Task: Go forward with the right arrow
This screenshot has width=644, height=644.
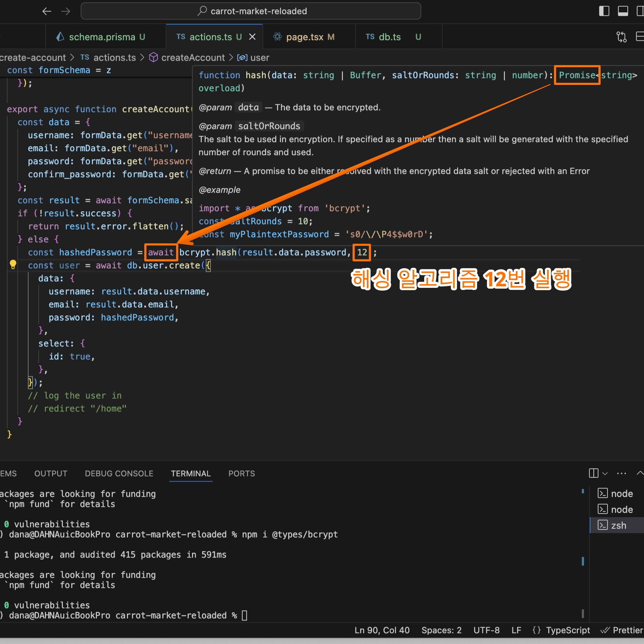Action: [x=66, y=11]
